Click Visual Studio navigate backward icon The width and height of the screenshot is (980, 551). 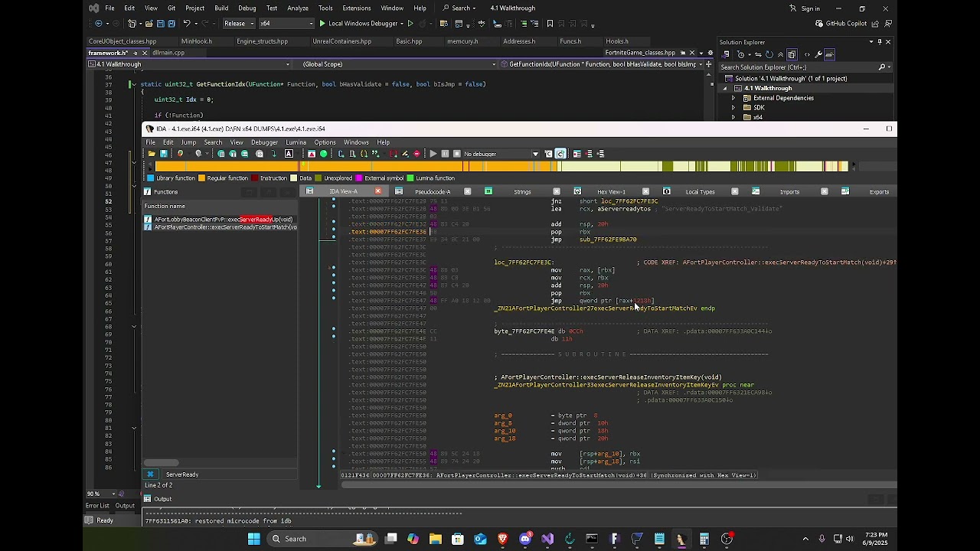pos(99,23)
